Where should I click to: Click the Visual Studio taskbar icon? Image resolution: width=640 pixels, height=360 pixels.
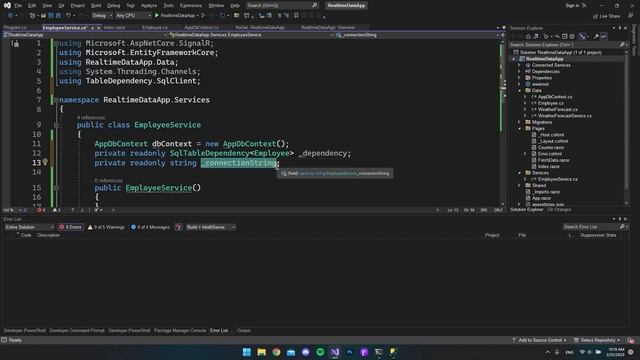coord(335,352)
